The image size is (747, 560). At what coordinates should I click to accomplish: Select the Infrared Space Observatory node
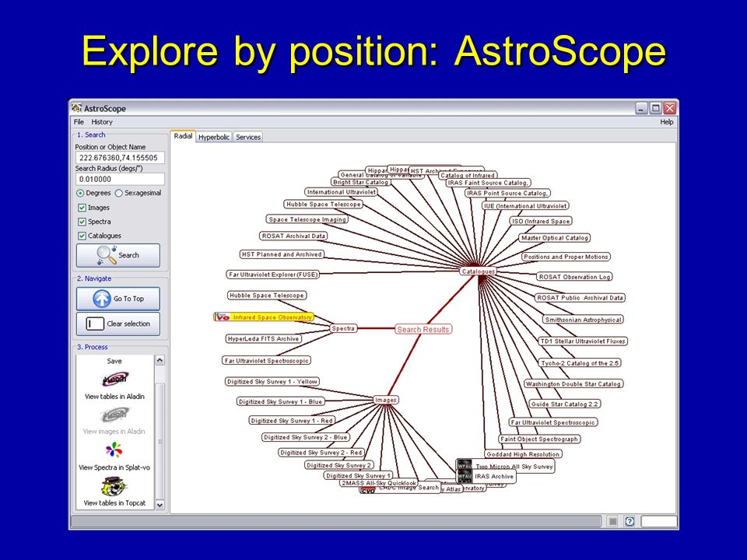pyautogui.click(x=264, y=317)
